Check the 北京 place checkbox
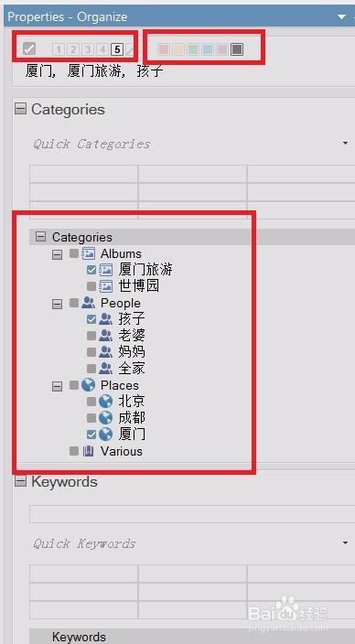This screenshot has width=355, height=644. 91,402
